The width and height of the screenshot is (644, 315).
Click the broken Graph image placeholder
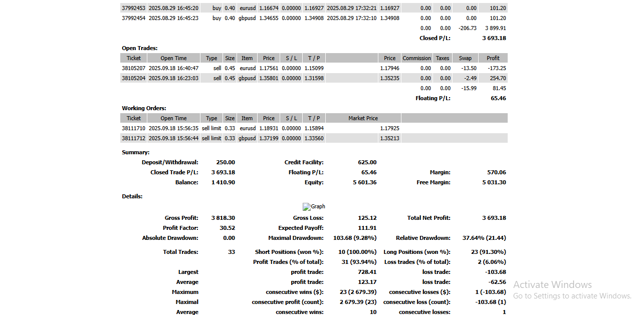[314, 206]
